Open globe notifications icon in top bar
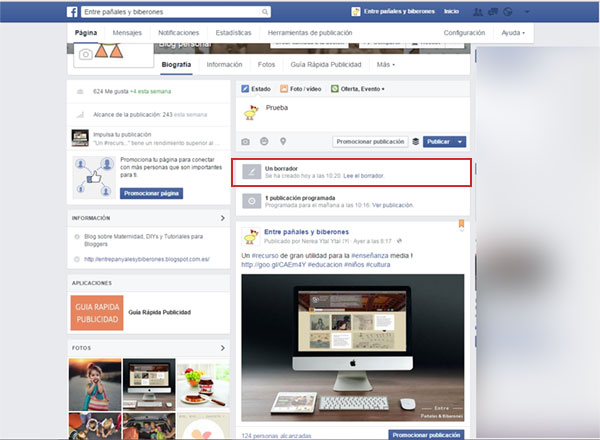Viewport: 600px width, 440px height. [x=508, y=12]
